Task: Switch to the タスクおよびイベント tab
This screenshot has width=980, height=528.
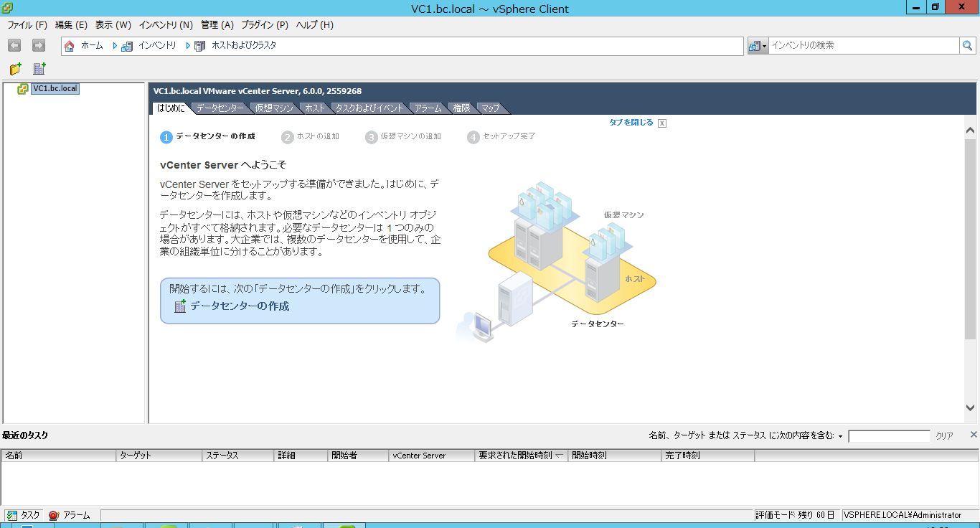Action: click(369, 108)
